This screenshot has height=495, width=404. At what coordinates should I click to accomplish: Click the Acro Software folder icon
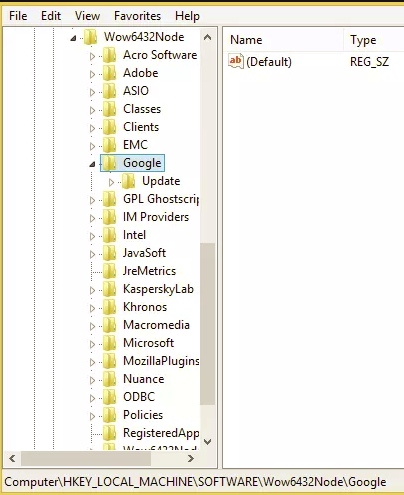[x=109, y=55]
